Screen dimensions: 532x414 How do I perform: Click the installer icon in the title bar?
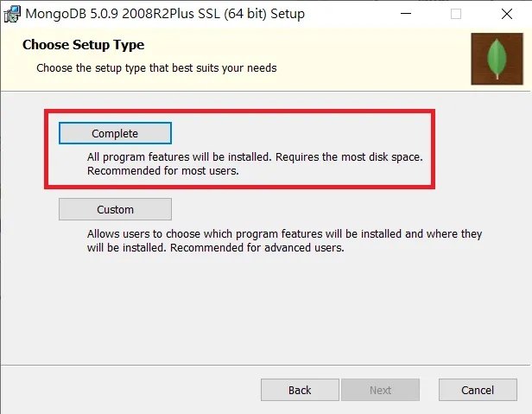click(x=12, y=14)
